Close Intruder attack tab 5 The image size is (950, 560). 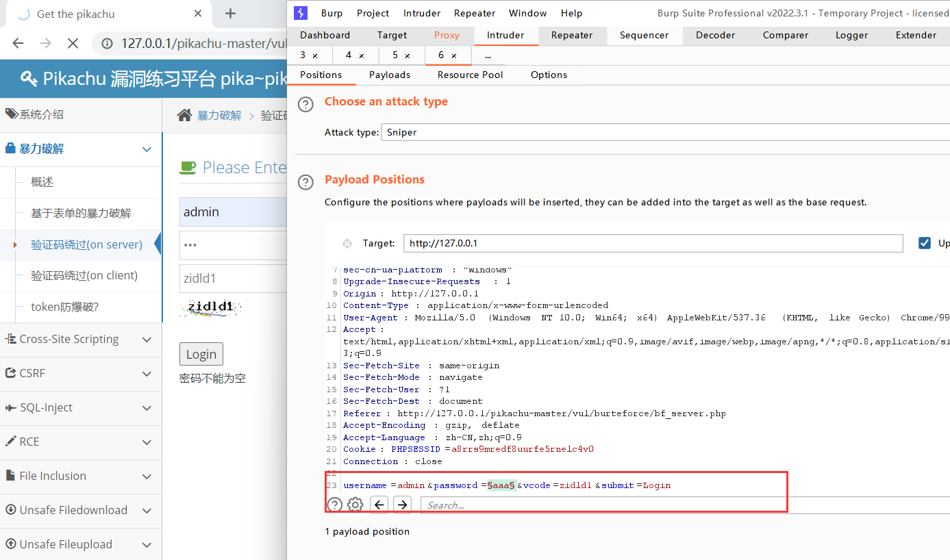pos(408,55)
